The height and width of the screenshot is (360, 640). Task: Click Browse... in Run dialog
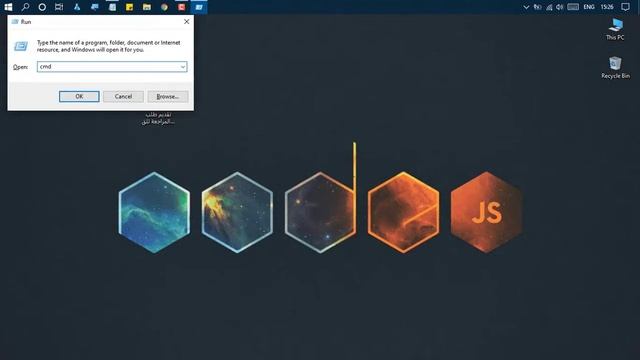(x=168, y=96)
